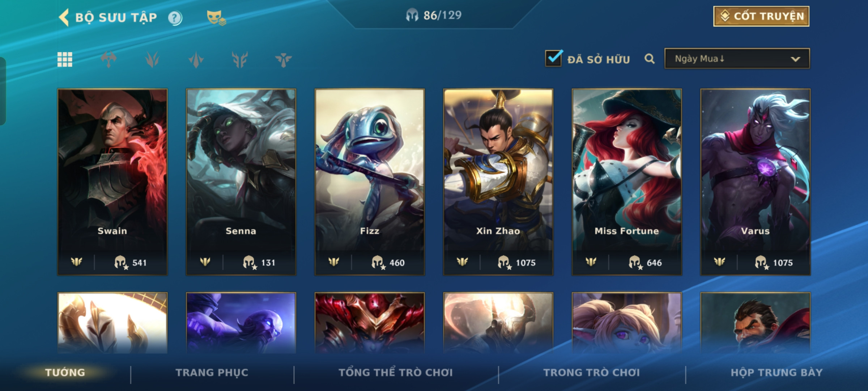Select the Miss Fortune champion card

pos(627,182)
